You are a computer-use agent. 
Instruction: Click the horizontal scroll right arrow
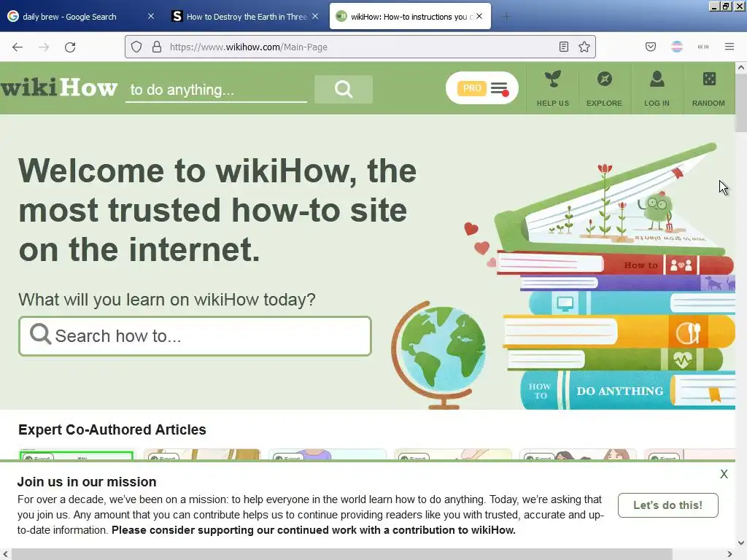tap(729, 554)
